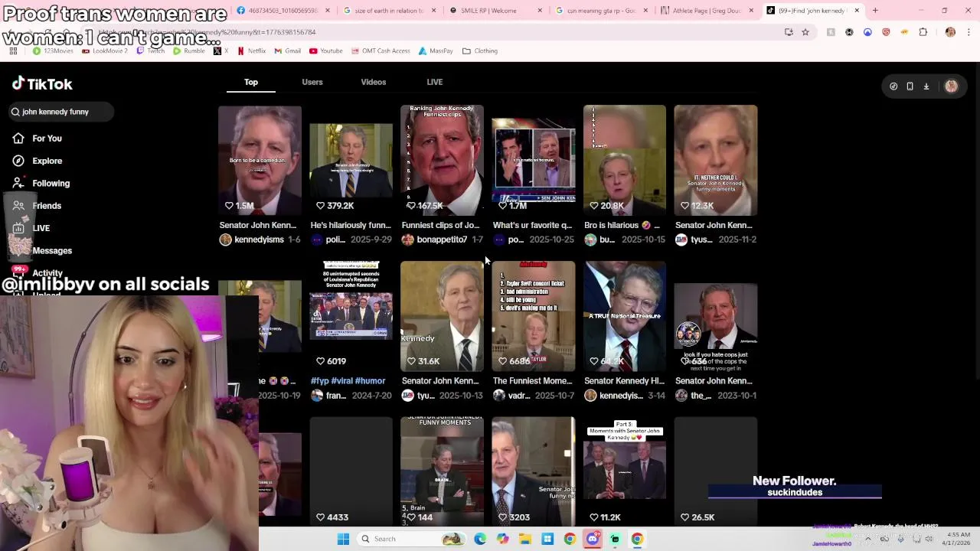This screenshot has height=551, width=980.
Task: Open the Chrome extensions puzzle icon
Action: click(x=923, y=32)
